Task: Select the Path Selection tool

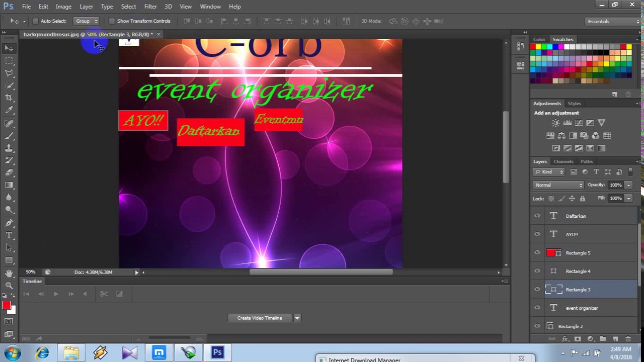Action: click(9, 247)
